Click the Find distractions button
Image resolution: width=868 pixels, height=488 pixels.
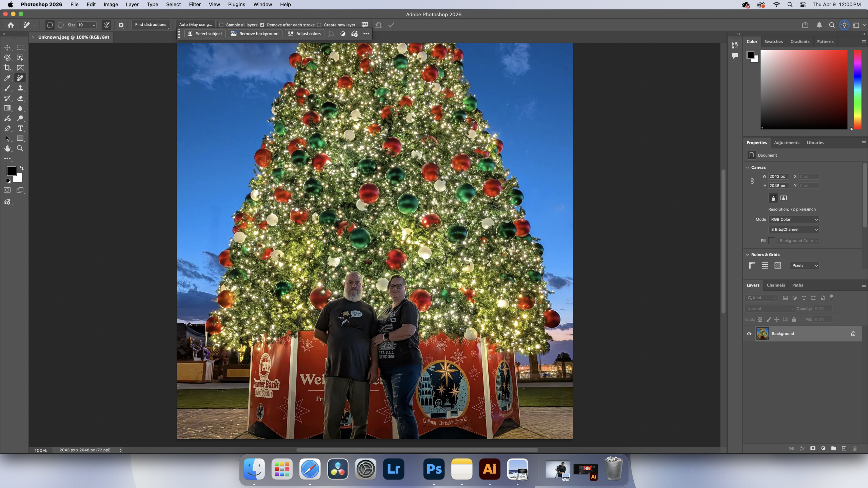[x=151, y=25]
